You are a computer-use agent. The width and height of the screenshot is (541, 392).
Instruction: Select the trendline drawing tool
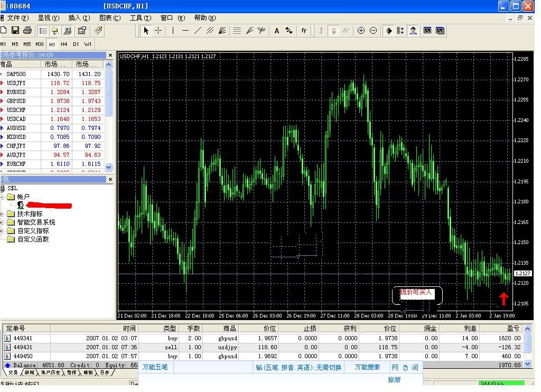tap(198, 31)
